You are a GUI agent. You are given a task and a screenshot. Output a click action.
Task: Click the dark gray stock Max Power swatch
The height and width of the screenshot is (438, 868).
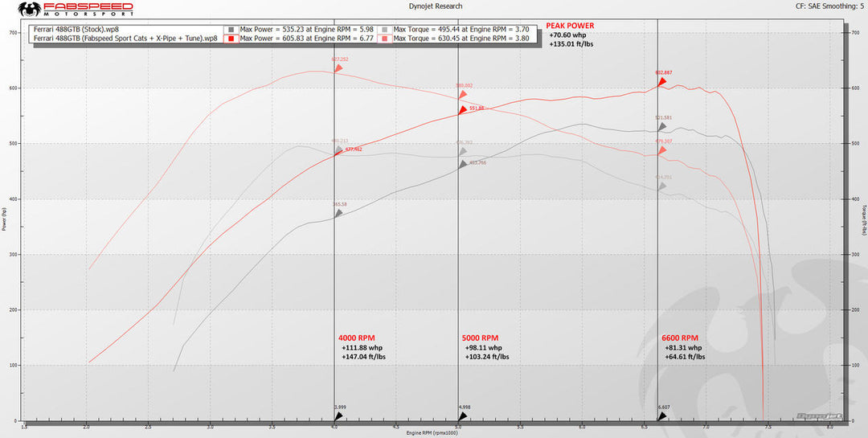[x=231, y=29]
